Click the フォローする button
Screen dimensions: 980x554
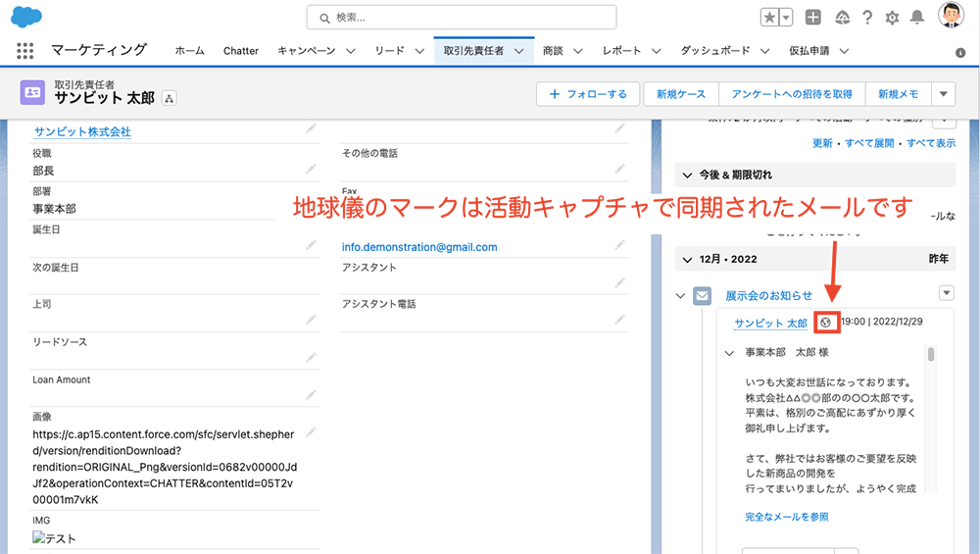[x=588, y=94]
